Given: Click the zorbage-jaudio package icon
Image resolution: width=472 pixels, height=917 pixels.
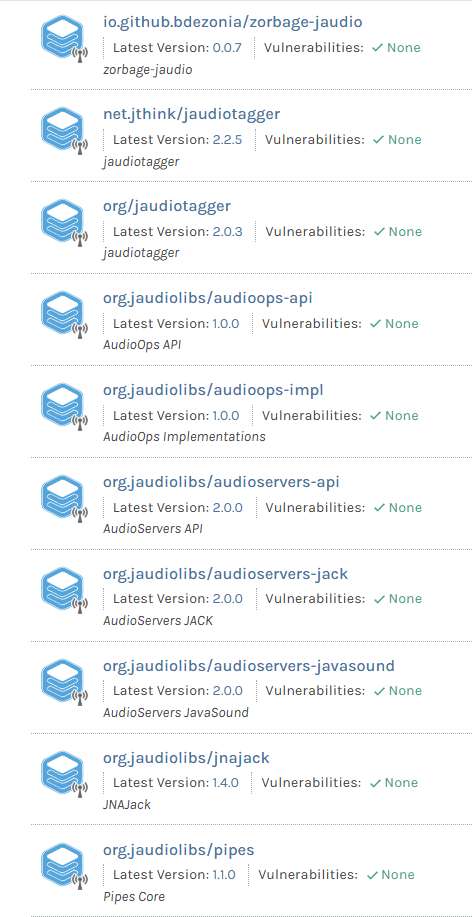Looking at the screenshot, I should (x=64, y=39).
